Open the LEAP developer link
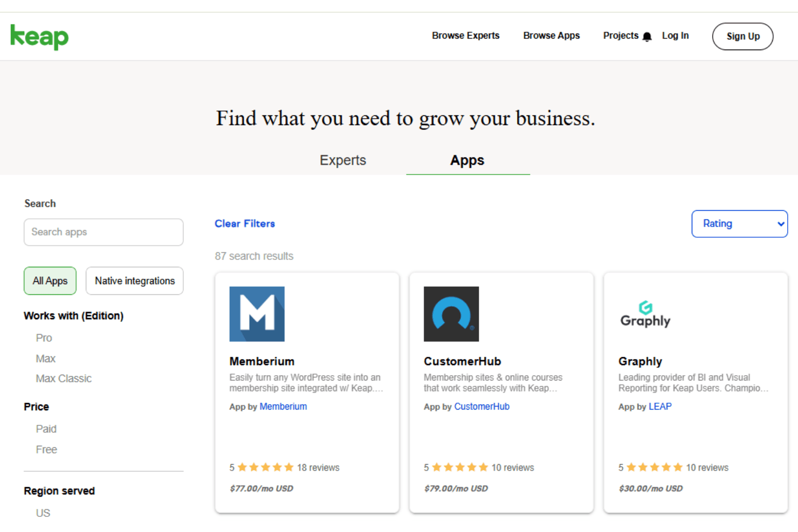This screenshot has height=532, width=798. pyautogui.click(x=660, y=406)
